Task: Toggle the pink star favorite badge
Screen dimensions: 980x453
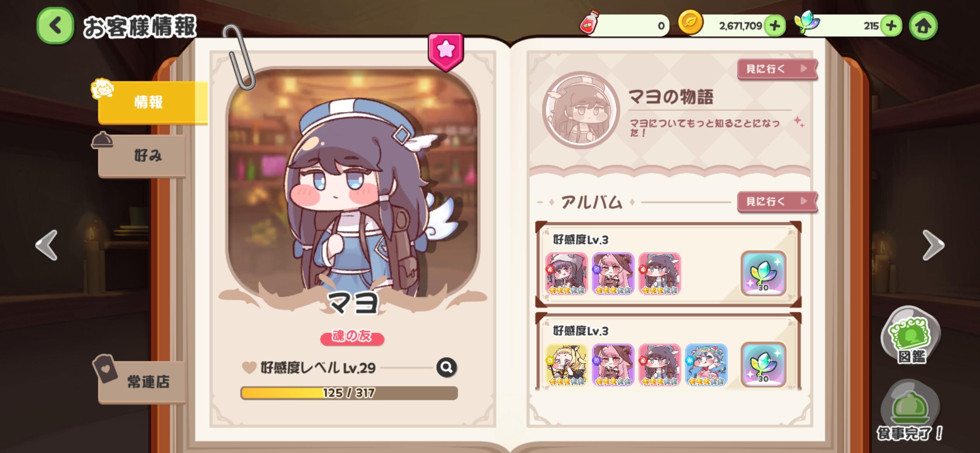Action: point(445,51)
